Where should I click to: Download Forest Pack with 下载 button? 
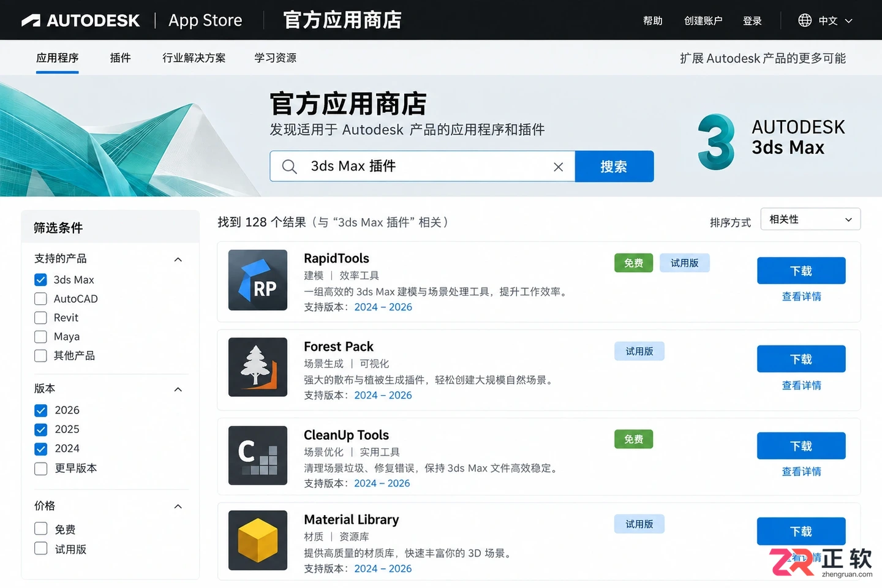pos(801,359)
